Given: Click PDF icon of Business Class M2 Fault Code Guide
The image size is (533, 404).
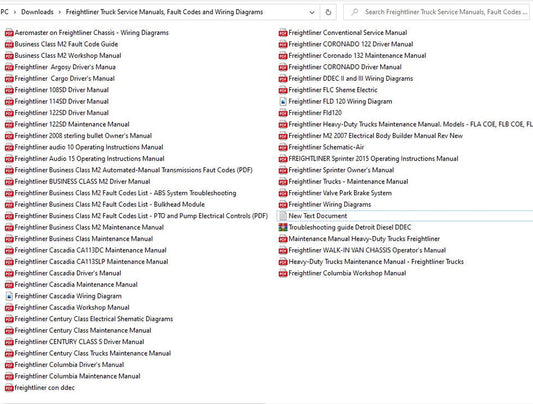Looking at the screenshot, I should tap(9, 44).
